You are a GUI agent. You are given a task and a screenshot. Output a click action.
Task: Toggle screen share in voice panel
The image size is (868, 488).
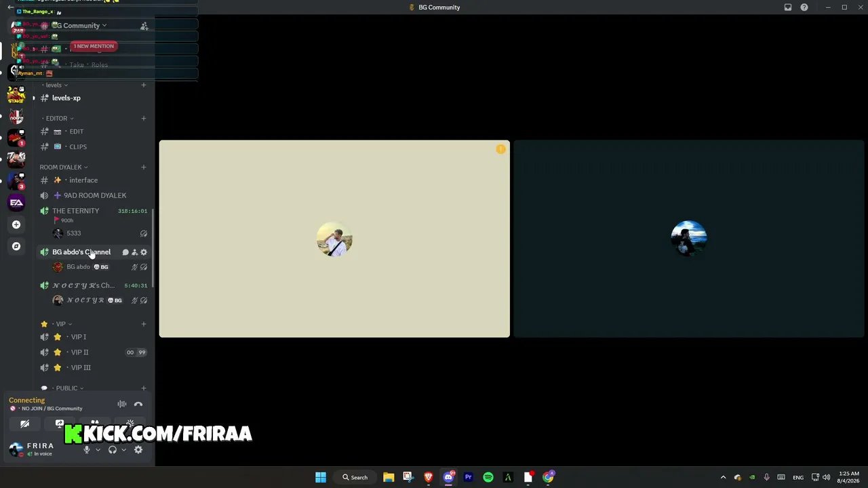coord(60,424)
